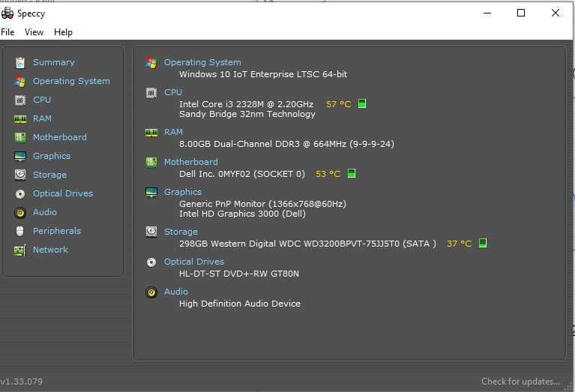Click the Graphics heading link in summary
The width and height of the screenshot is (575, 392).
[x=183, y=192]
